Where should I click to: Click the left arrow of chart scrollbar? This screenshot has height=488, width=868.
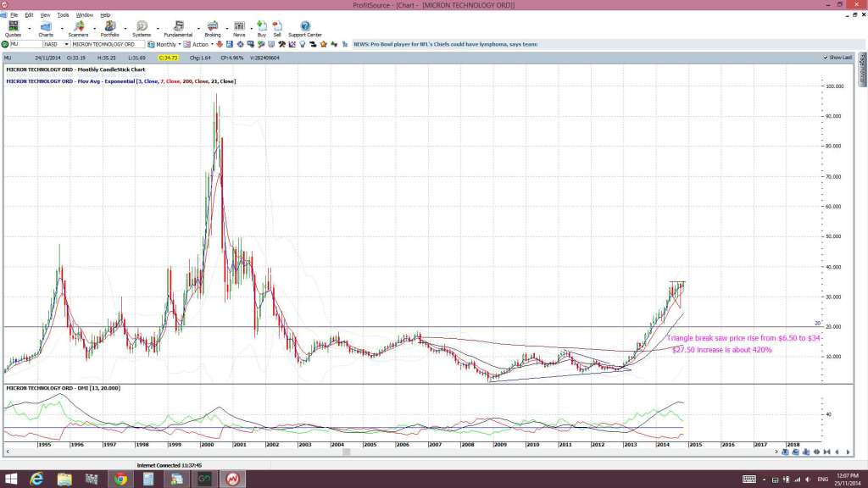[x=7, y=452]
